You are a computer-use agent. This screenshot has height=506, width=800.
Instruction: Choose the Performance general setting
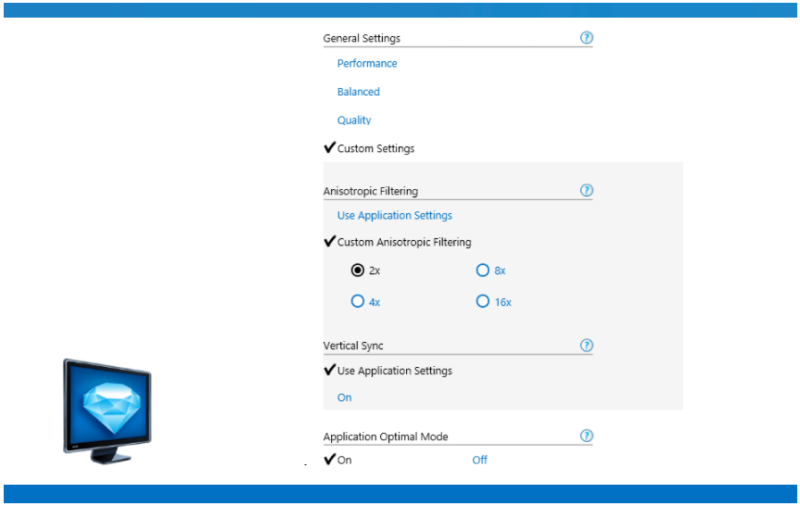367,63
